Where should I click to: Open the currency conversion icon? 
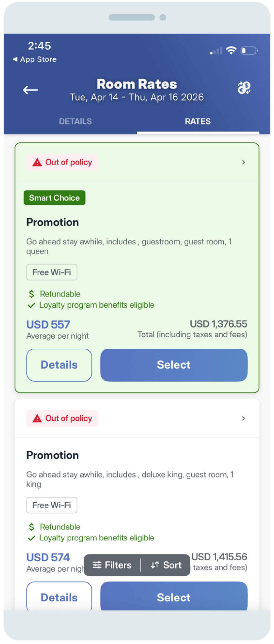click(x=244, y=88)
